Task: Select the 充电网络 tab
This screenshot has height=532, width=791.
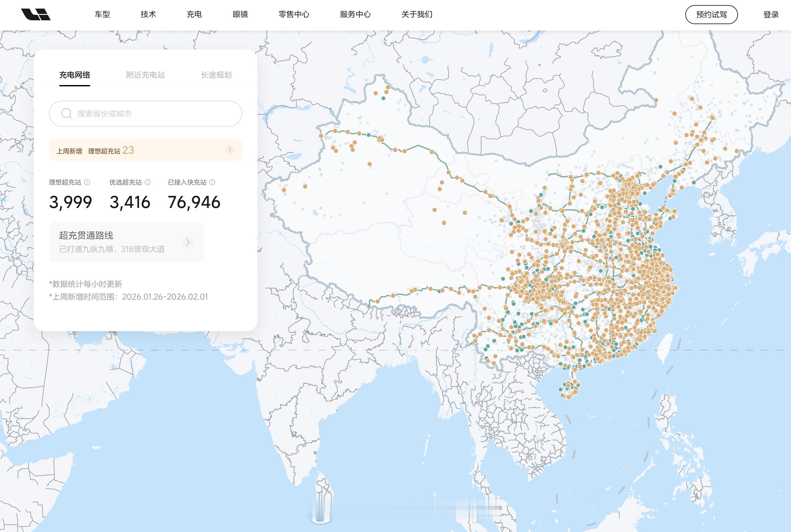Action: [x=75, y=75]
